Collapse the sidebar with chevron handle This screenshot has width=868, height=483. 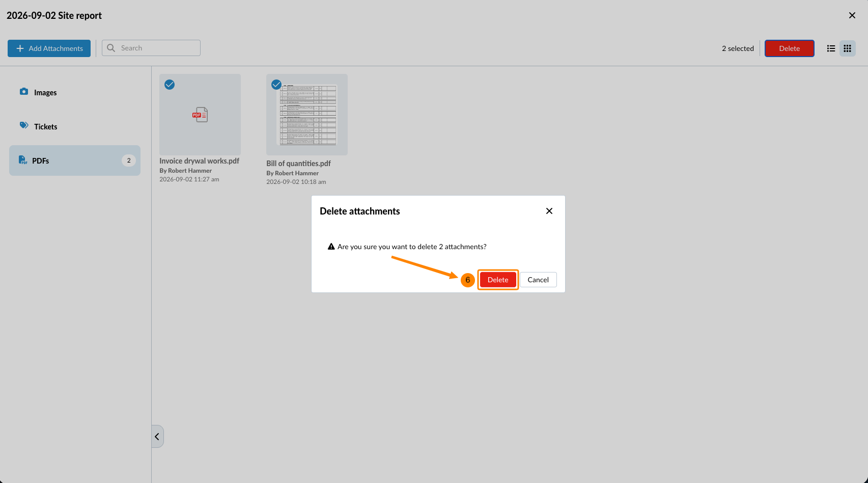[x=157, y=437]
